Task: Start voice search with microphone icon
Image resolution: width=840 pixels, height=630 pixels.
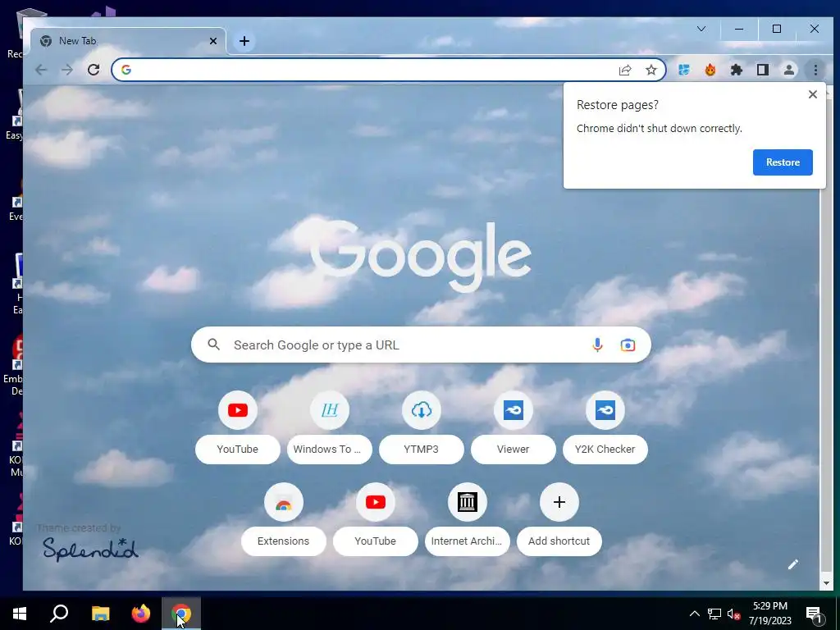Action: [597, 345]
